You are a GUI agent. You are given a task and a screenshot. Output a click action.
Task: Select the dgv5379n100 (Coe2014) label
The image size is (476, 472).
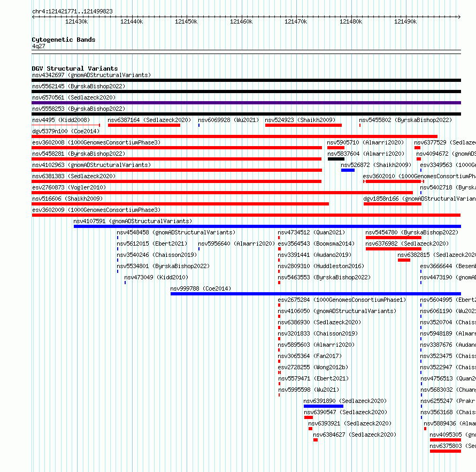click(x=66, y=131)
